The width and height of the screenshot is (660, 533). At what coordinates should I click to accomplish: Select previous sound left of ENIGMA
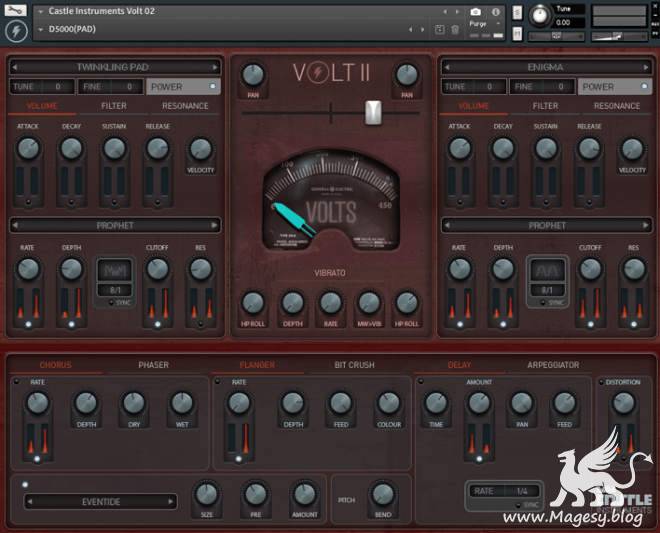point(447,67)
